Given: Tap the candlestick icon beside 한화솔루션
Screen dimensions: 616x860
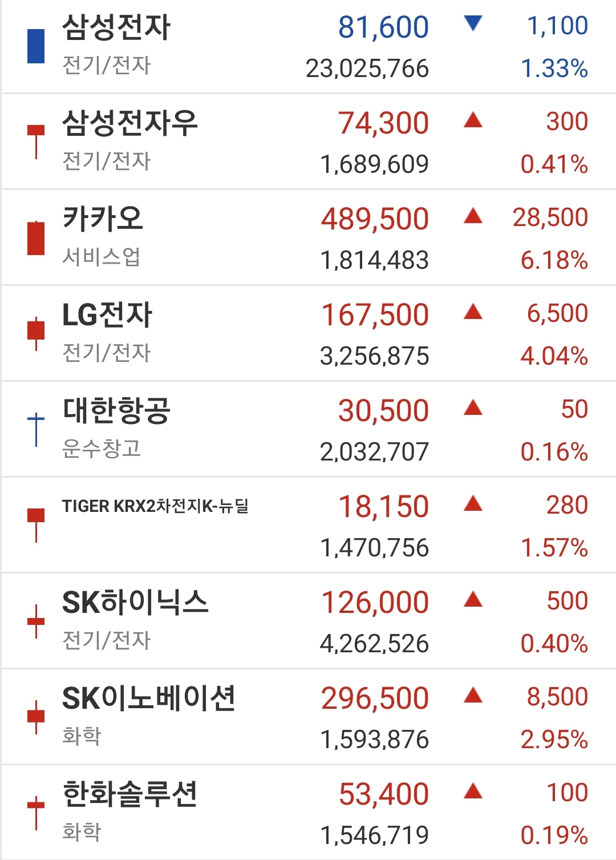Looking at the screenshot, I should pyautogui.click(x=36, y=813).
